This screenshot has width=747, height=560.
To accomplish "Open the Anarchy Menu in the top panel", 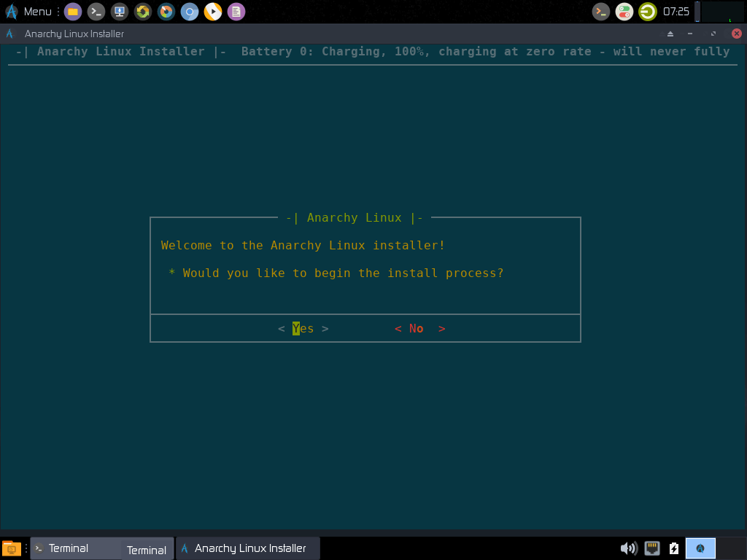I will pyautogui.click(x=28, y=12).
